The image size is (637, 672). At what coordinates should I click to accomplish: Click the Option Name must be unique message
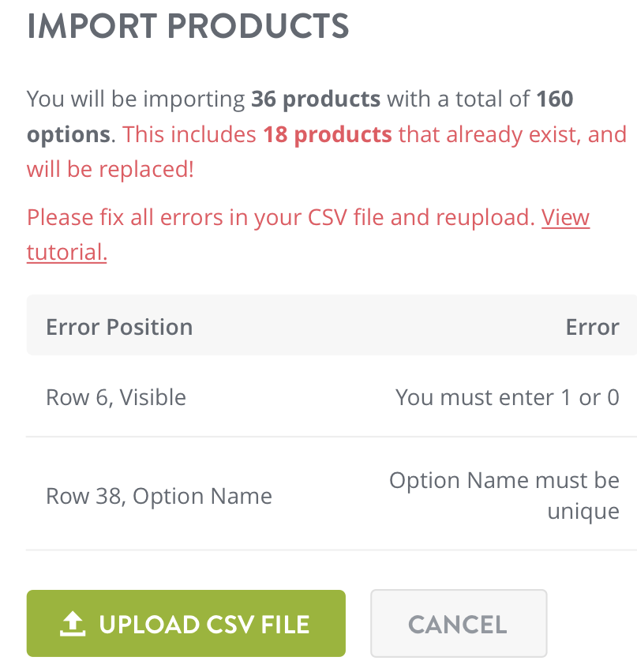point(504,495)
